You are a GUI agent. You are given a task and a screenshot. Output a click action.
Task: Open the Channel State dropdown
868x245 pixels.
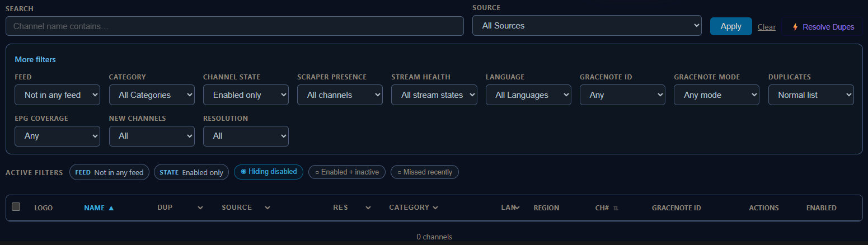point(246,95)
